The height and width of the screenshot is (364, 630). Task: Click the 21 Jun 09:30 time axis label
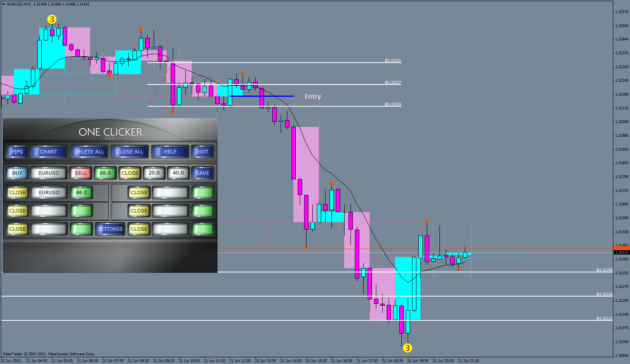point(164,361)
